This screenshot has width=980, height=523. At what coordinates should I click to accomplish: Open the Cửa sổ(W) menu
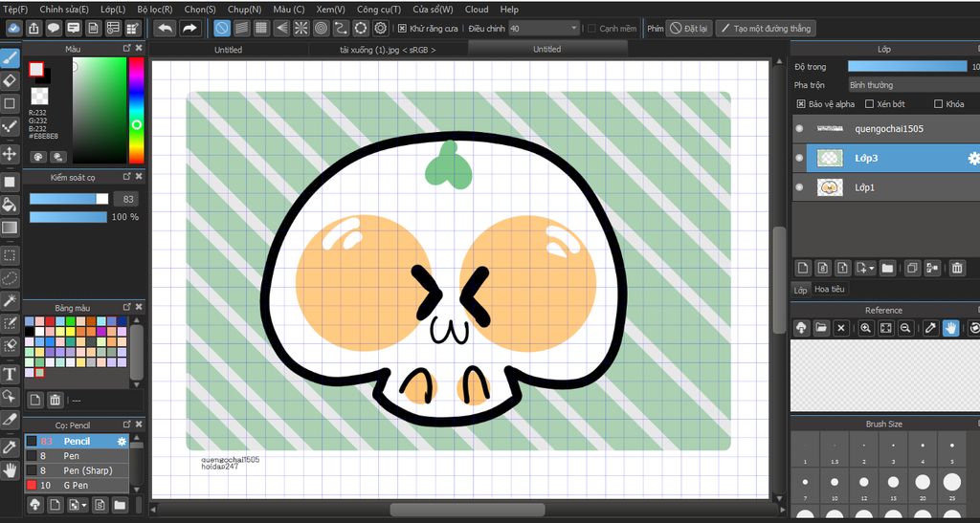433,10
